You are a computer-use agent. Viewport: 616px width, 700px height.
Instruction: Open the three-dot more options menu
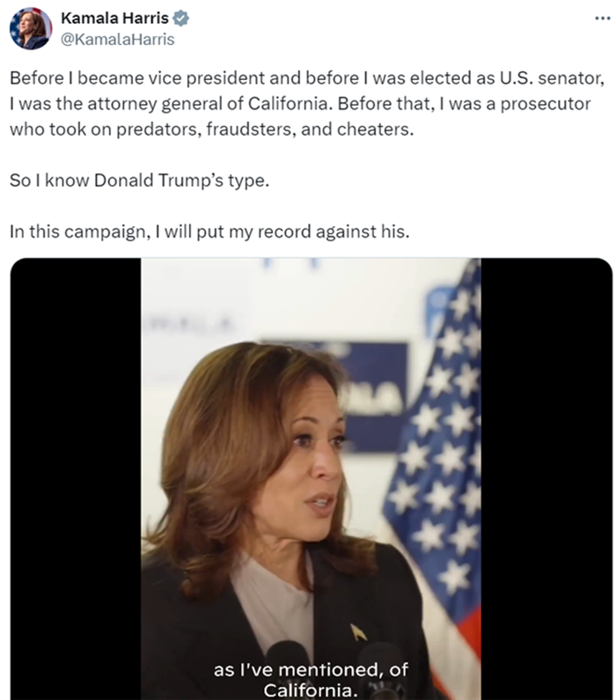[x=602, y=18]
